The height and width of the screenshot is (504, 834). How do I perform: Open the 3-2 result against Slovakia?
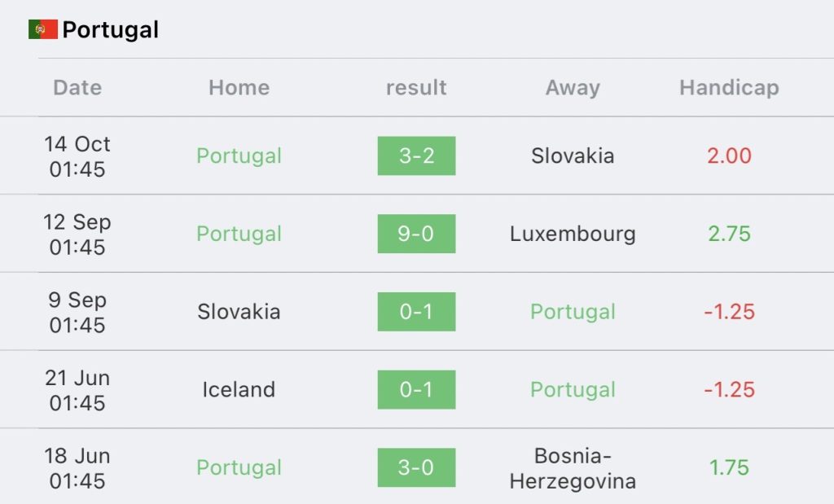tap(416, 156)
